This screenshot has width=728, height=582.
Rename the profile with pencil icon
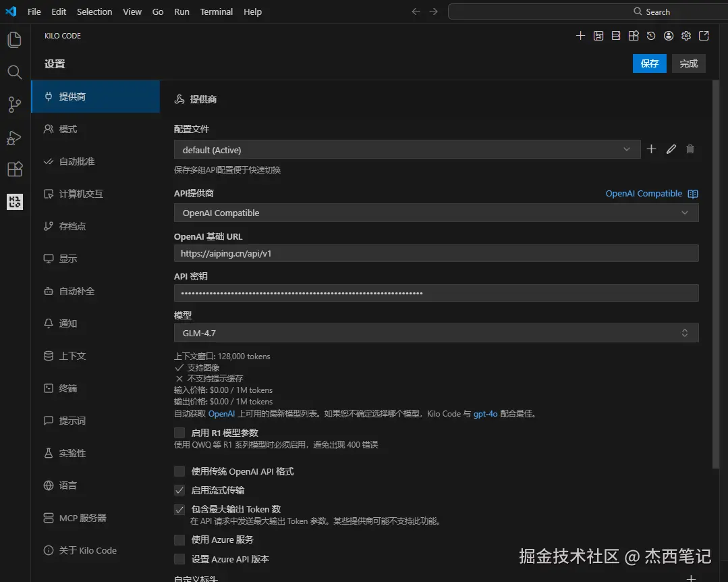671,149
